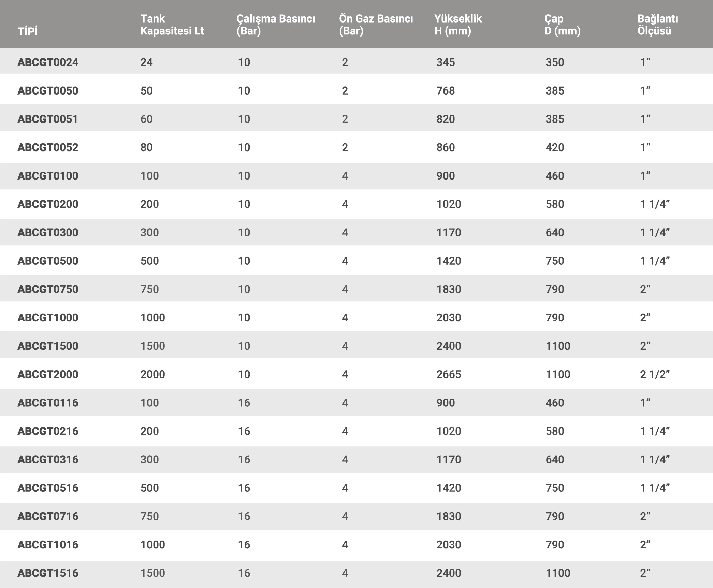This screenshot has height=588, width=713.
Task: Select the Çalışma Basıncı (Bar) column header
Action: [x=275, y=25]
